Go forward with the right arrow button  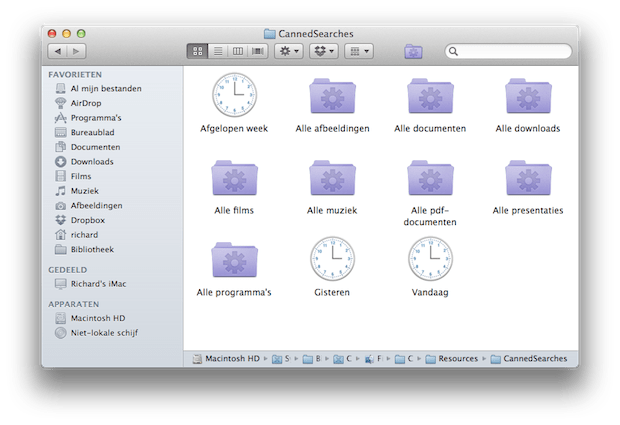coord(76,51)
